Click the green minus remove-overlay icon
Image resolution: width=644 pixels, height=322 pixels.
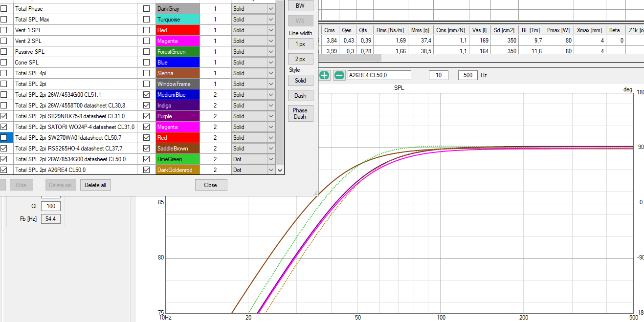[x=339, y=75]
